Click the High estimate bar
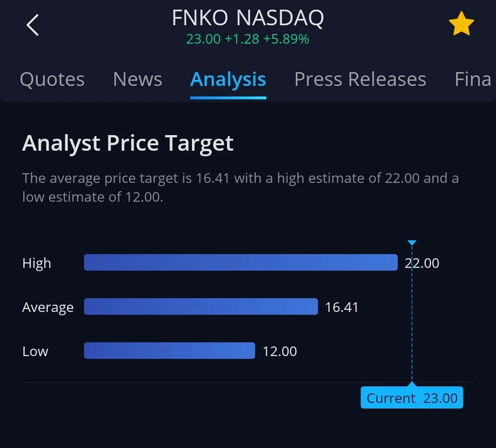Screen dimensions: 496x448 point(241,262)
